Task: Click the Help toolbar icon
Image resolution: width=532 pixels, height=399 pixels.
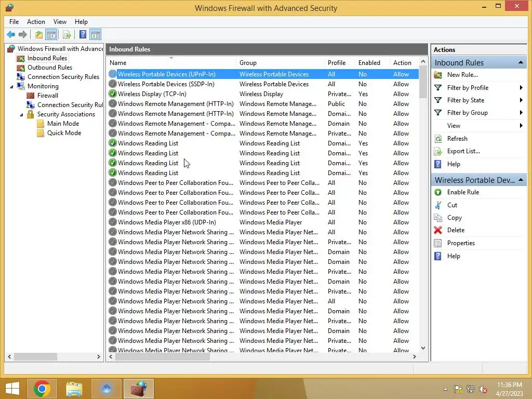Action: click(83, 34)
